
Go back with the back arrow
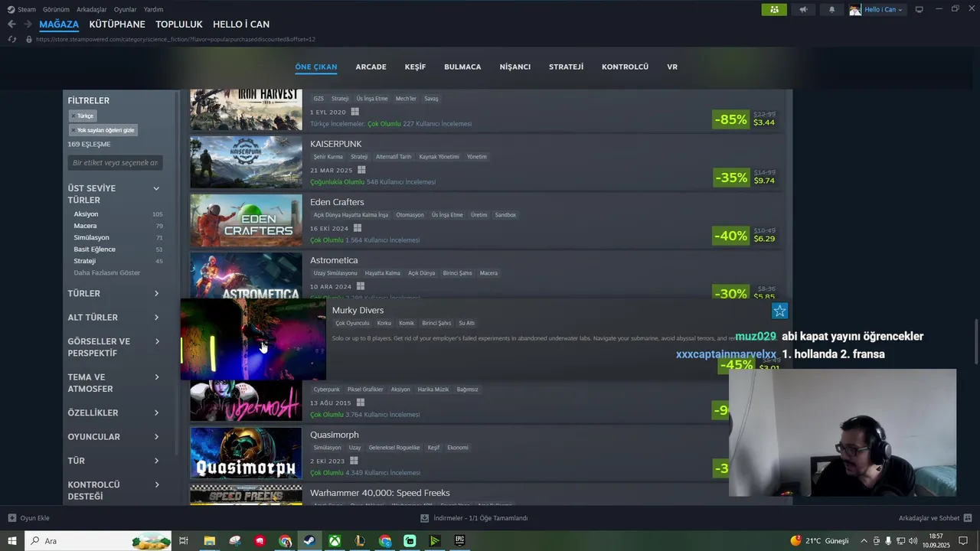click(x=11, y=24)
